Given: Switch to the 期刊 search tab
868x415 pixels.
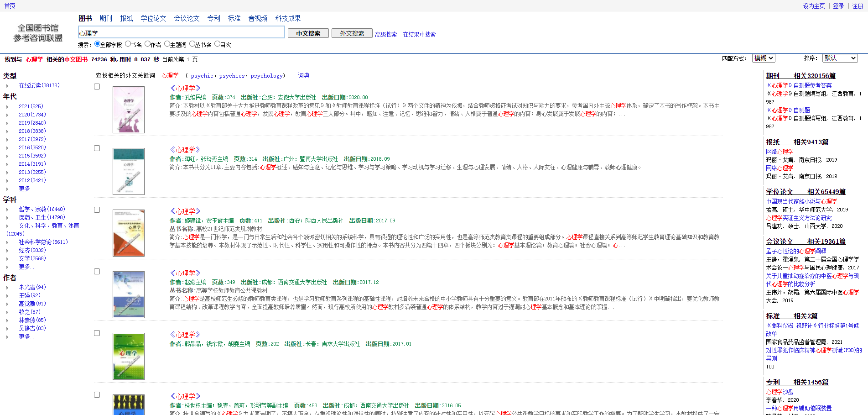Looking at the screenshot, I should pos(105,18).
